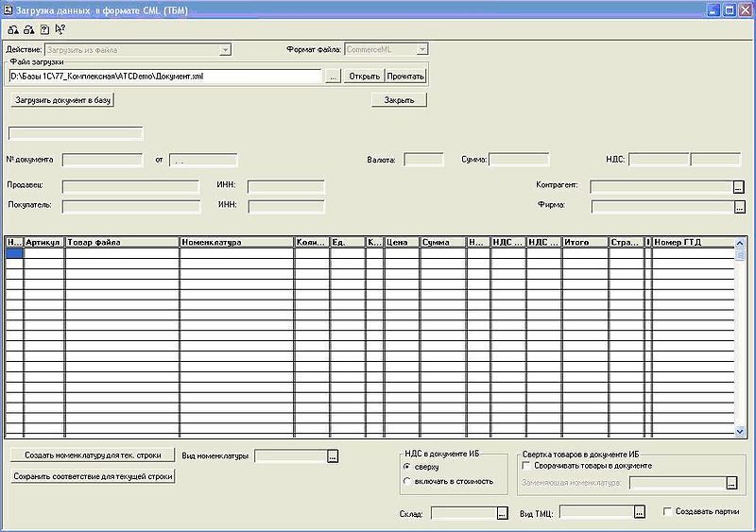Click the first binoculars icon in toolbar
The height and width of the screenshot is (532, 756).
click(12, 29)
